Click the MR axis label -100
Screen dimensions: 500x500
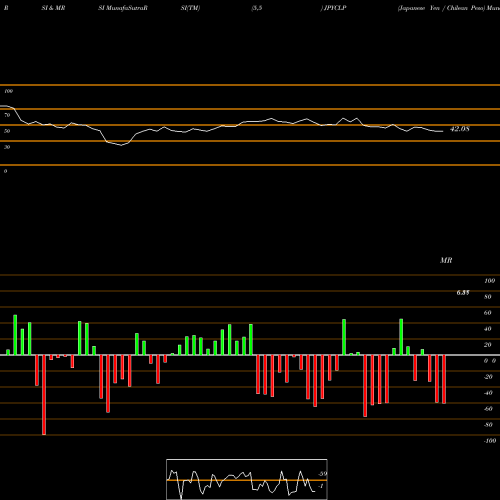point(490,441)
